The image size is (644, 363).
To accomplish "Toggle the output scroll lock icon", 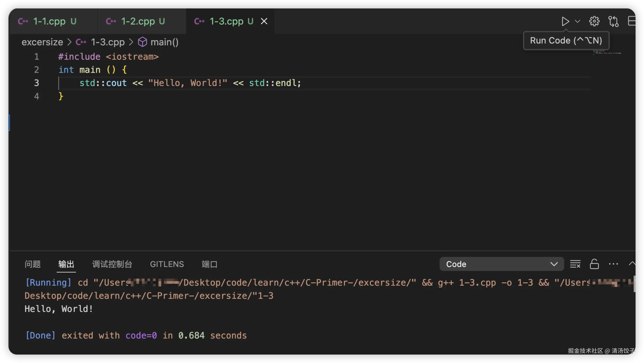I will 594,264.
